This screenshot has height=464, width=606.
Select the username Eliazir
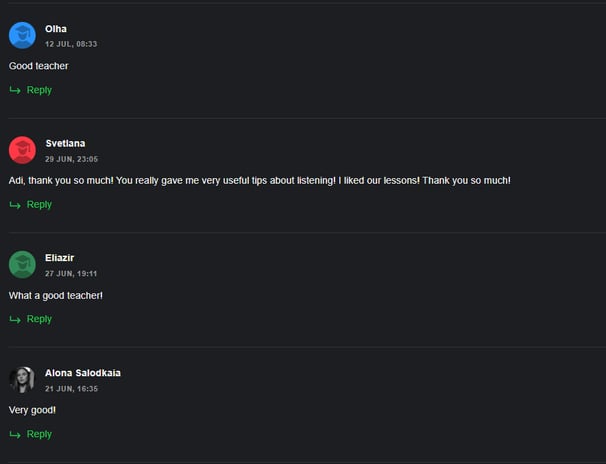[59, 258]
